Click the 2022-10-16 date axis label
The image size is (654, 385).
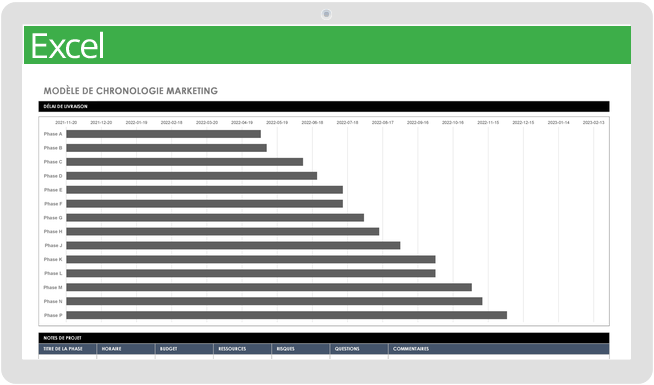tap(453, 123)
